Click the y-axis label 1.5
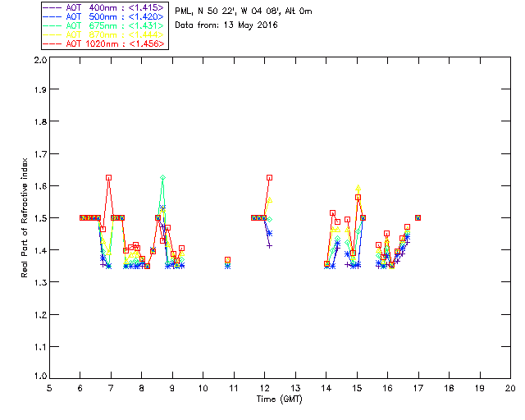 pos(40,218)
